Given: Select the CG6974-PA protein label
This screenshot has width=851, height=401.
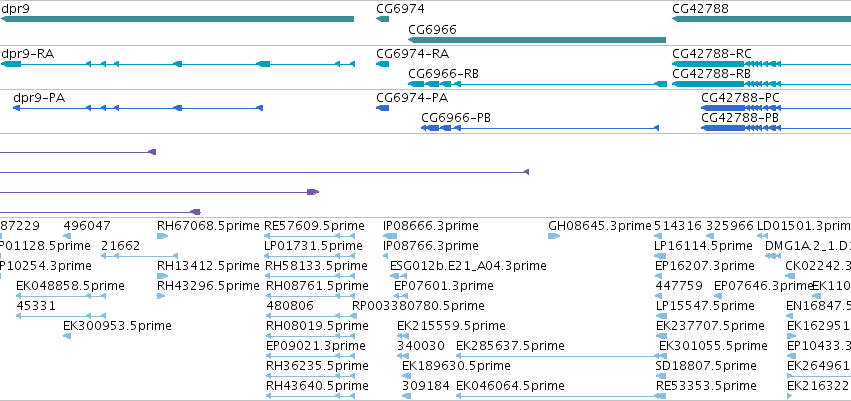Looking at the screenshot, I should coord(412,98).
